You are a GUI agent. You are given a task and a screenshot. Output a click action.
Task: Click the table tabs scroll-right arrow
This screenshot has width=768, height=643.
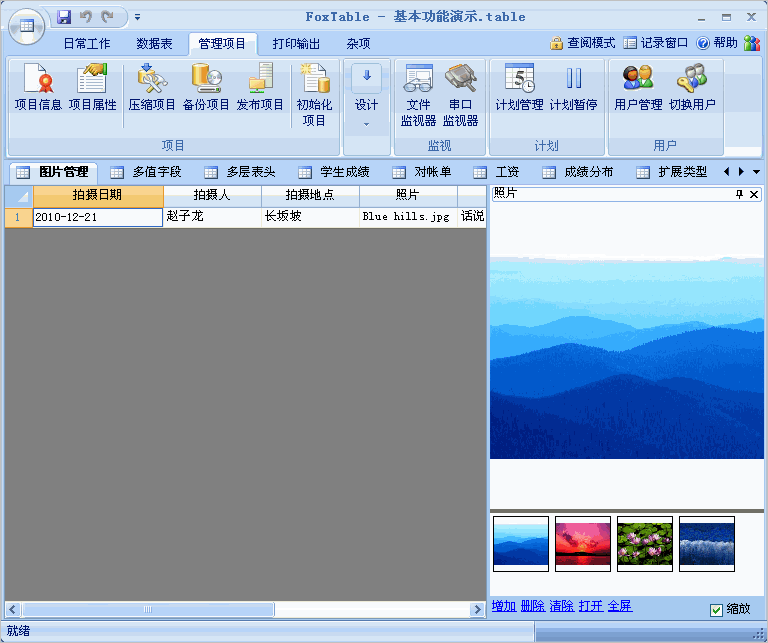[741, 172]
